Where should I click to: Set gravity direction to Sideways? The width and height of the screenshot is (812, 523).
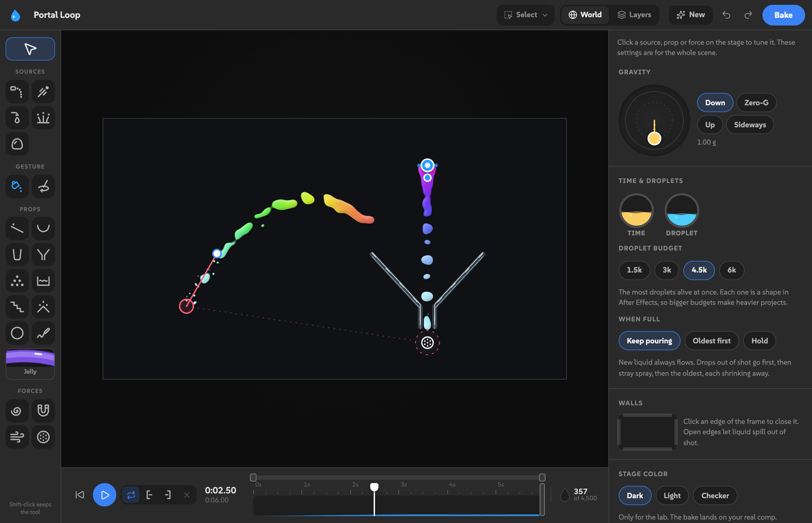coord(750,125)
